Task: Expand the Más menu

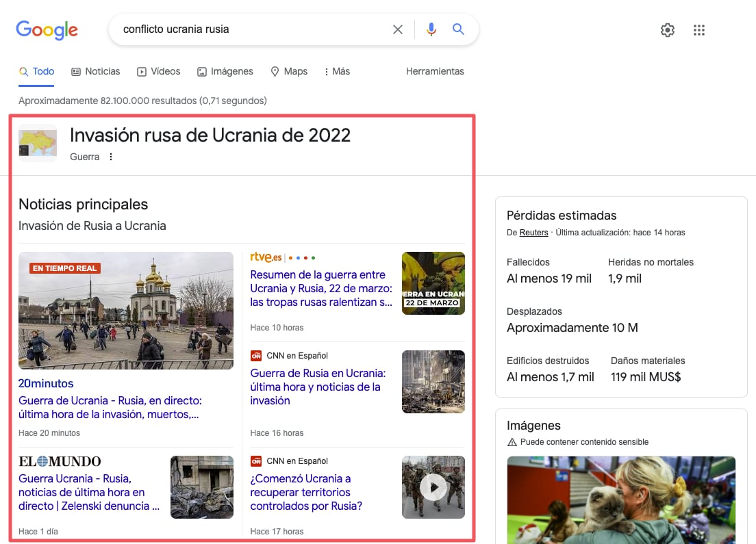Action: (337, 71)
